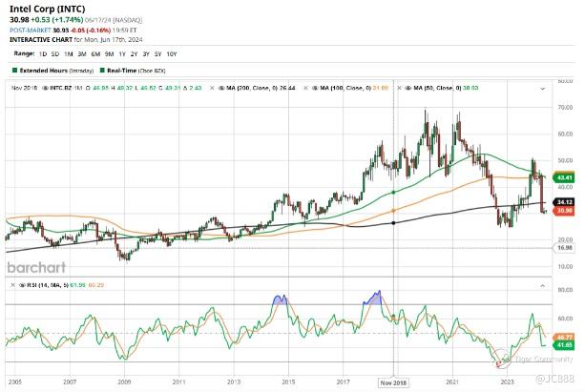Toggle RSI visibility eye icon
Viewport: 585px width, 392px height.
click(22, 285)
